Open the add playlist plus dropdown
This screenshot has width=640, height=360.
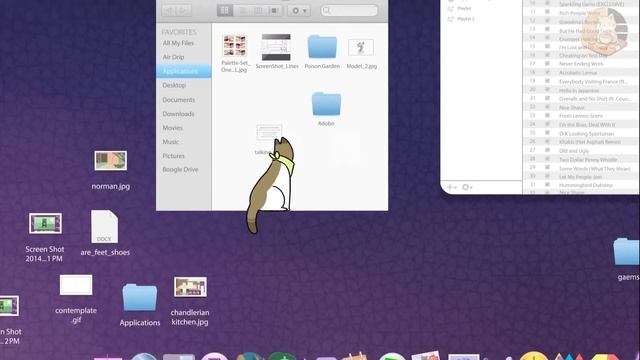click(451, 187)
